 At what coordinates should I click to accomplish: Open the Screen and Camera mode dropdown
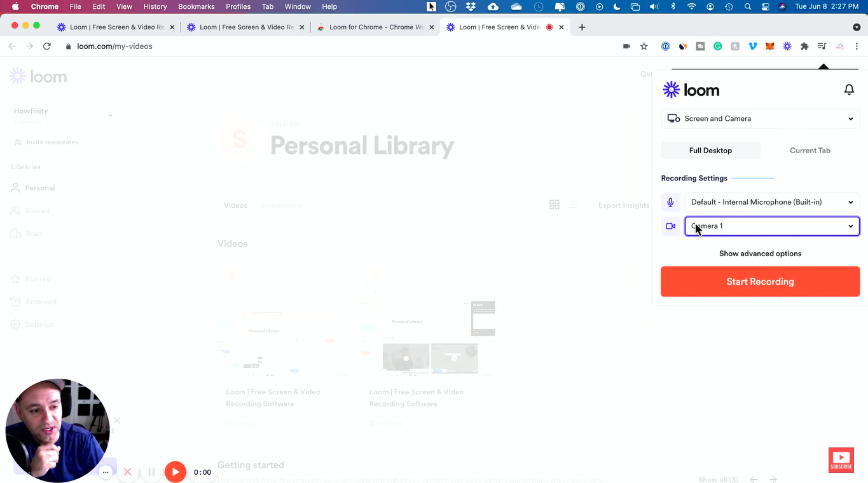tap(760, 119)
